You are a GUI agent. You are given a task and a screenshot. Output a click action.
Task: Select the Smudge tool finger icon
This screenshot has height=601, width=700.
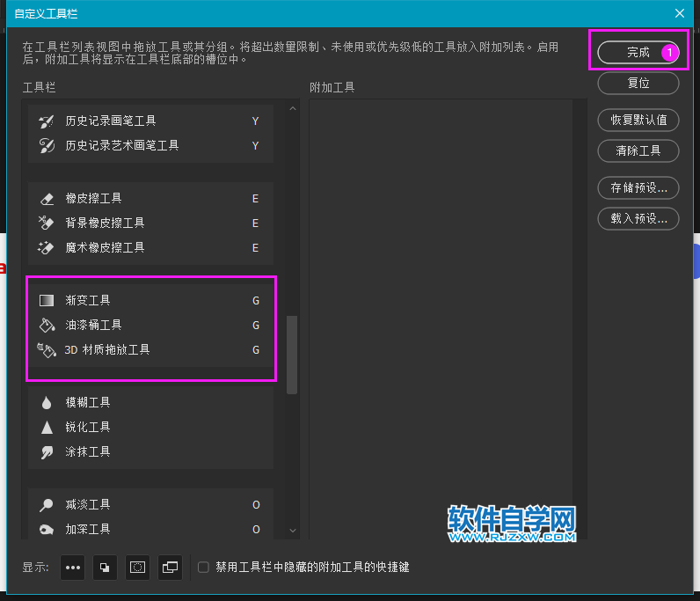coord(47,452)
